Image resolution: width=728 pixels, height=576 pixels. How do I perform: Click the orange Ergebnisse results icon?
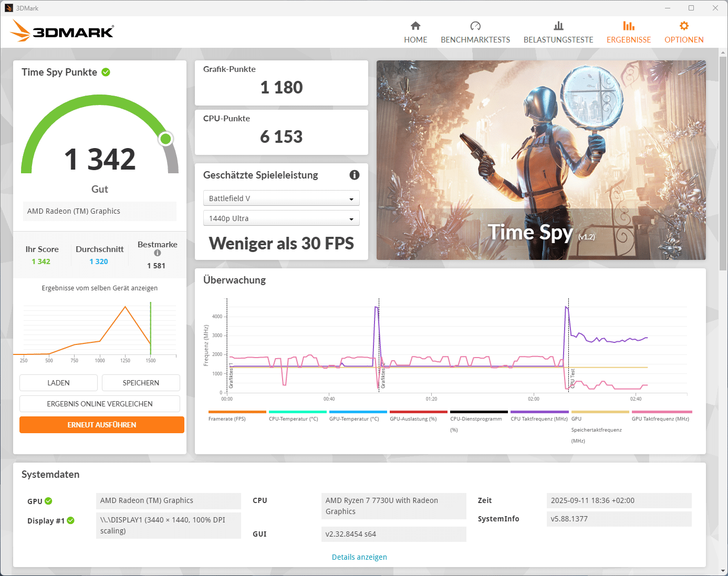click(629, 26)
